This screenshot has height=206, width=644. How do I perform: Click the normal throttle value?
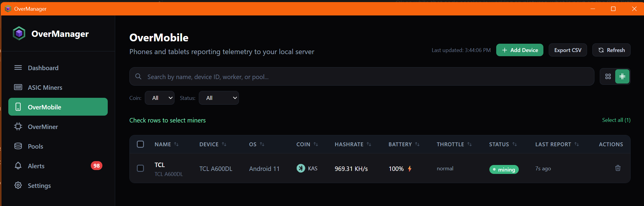point(445,169)
